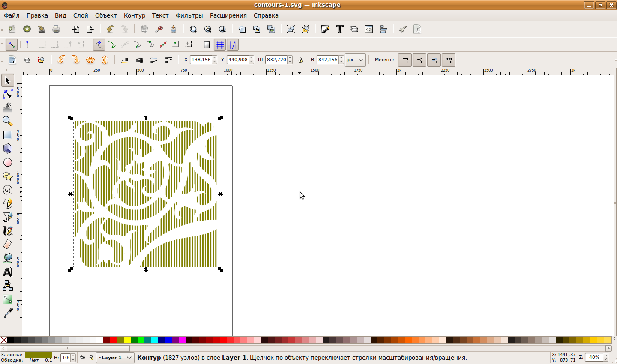Select the Calligraphy pen tool
Viewport: 617px width, 364px height.
pos(8,231)
